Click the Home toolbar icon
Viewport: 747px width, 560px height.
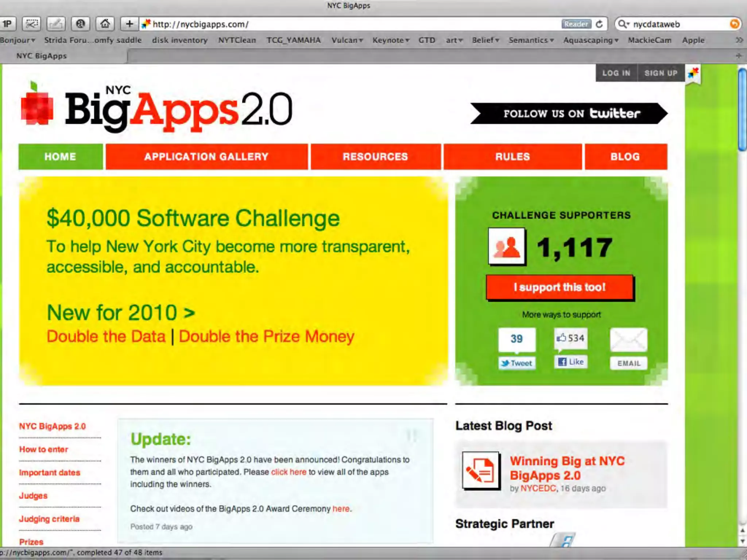105,24
